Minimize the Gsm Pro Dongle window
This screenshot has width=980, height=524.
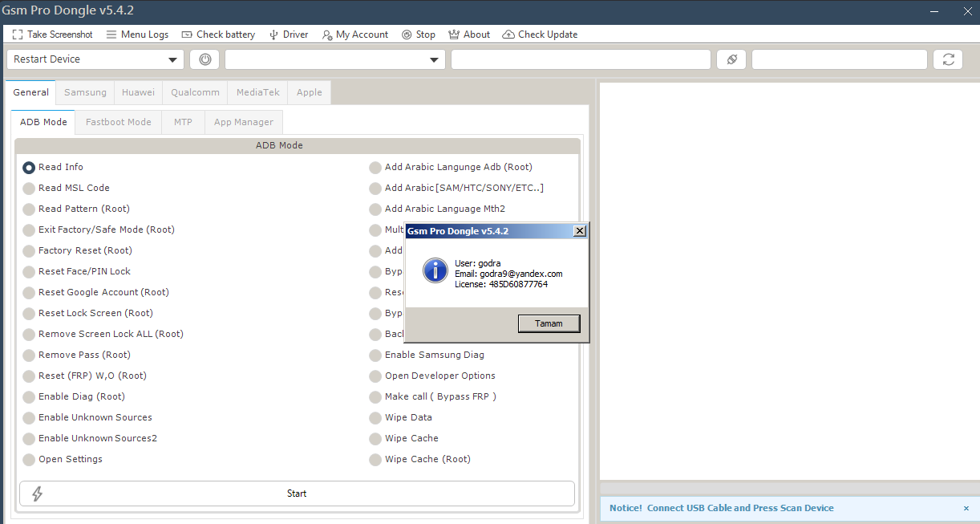(934, 10)
